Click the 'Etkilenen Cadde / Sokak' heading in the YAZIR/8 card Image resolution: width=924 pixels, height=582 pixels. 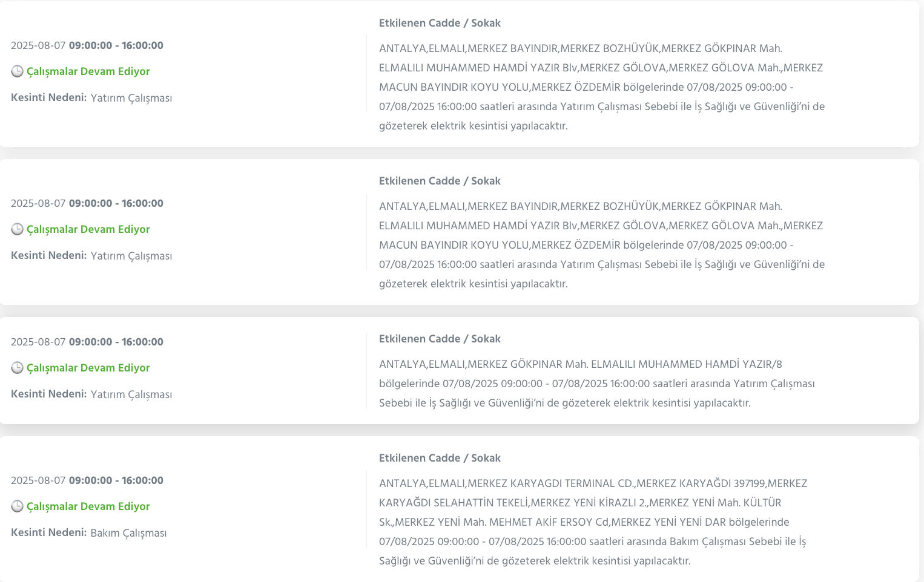(440, 339)
